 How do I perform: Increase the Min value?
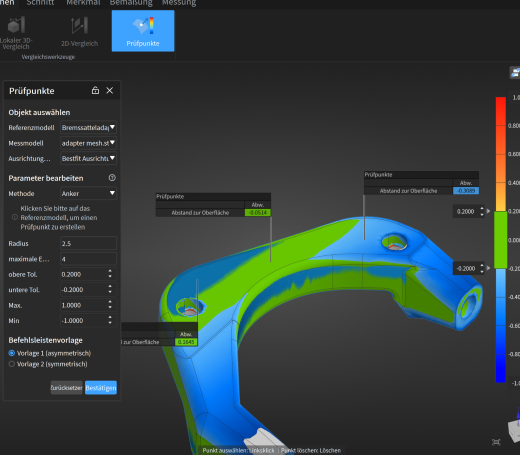pos(110,317)
